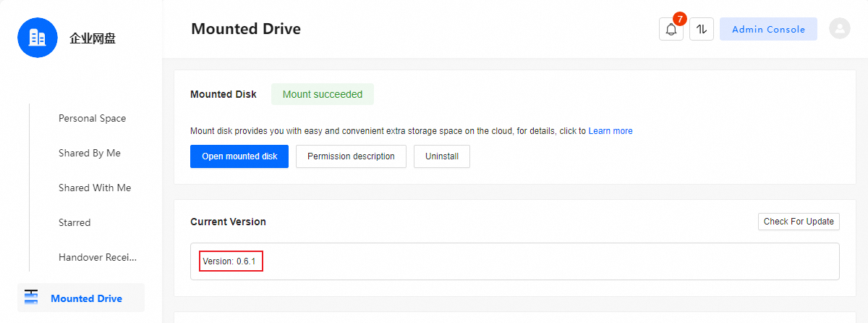Open the Admin Console
This screenshot has height=323, width=868.
coord(768,30)
